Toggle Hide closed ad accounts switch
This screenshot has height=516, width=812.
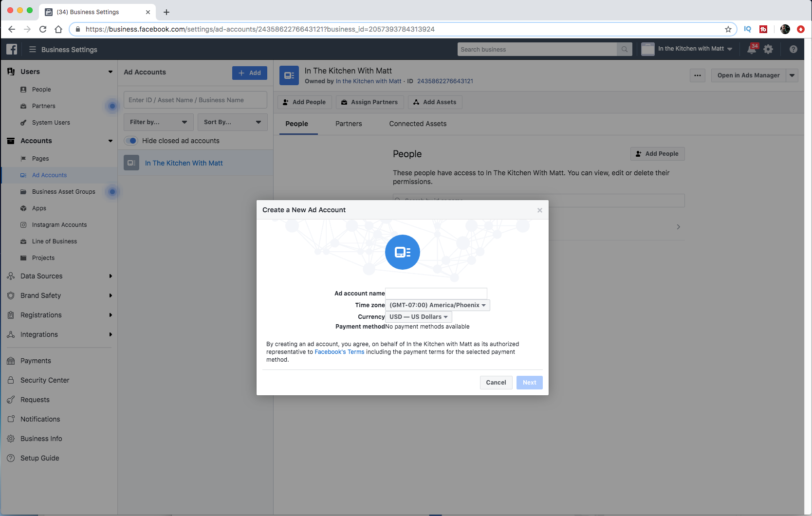131,141
